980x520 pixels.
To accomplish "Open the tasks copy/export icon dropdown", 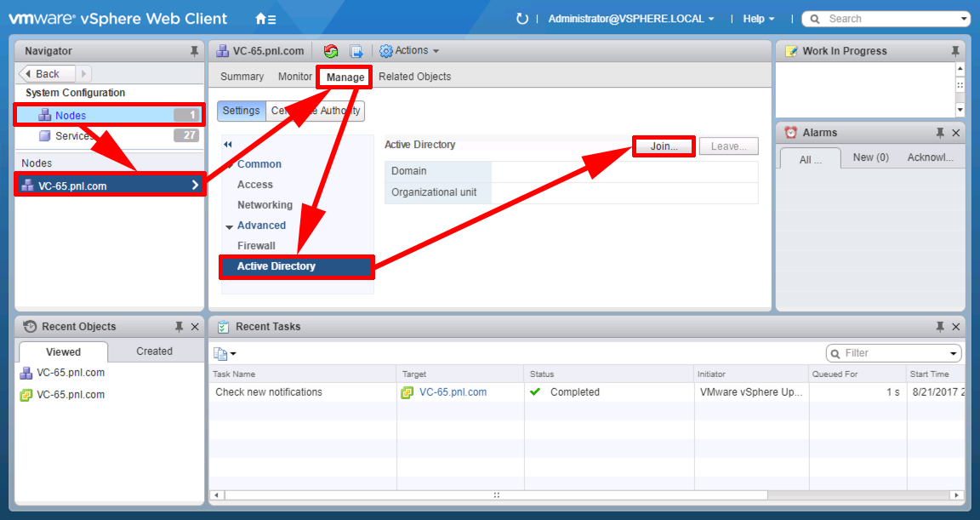I will point(225,354).
